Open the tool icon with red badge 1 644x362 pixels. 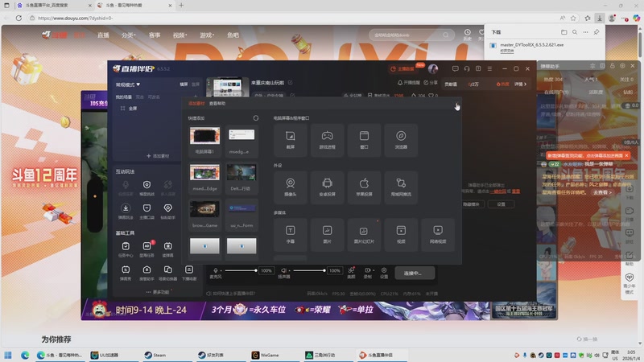147,249
